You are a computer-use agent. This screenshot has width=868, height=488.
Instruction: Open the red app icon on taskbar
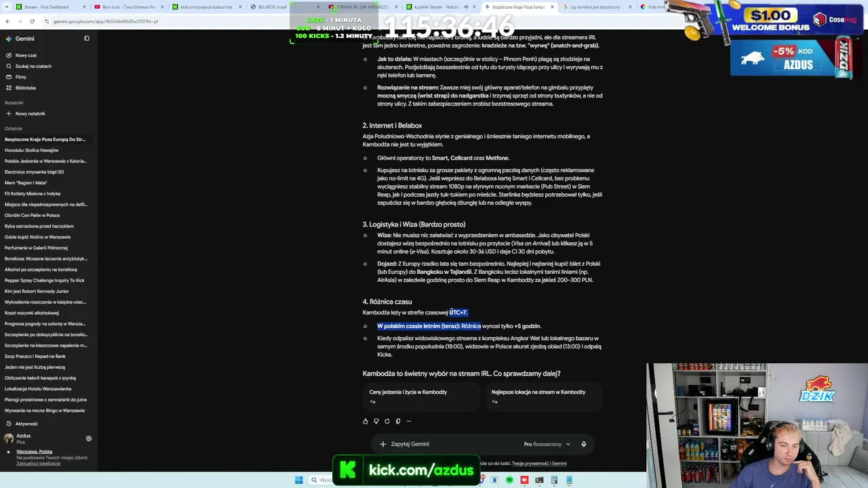pos(524,481)
